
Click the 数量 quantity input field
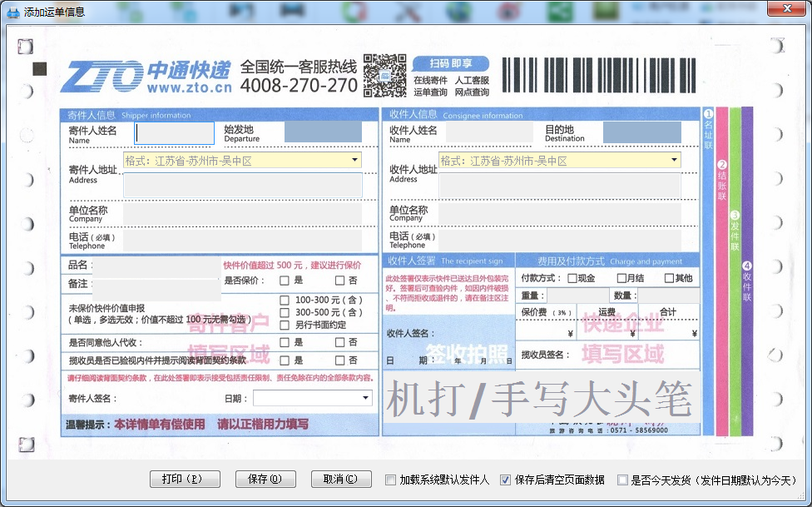(x=669, y=296)
